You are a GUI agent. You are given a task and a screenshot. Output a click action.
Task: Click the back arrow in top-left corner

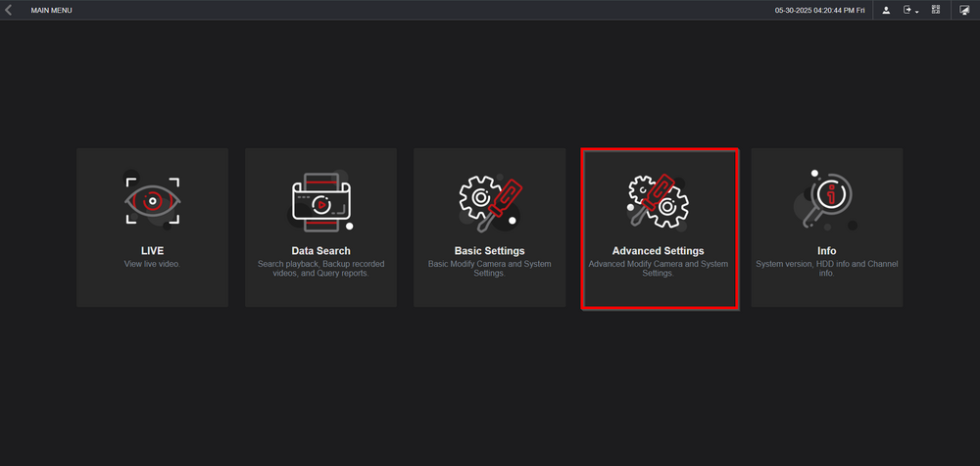pos(9,10)
